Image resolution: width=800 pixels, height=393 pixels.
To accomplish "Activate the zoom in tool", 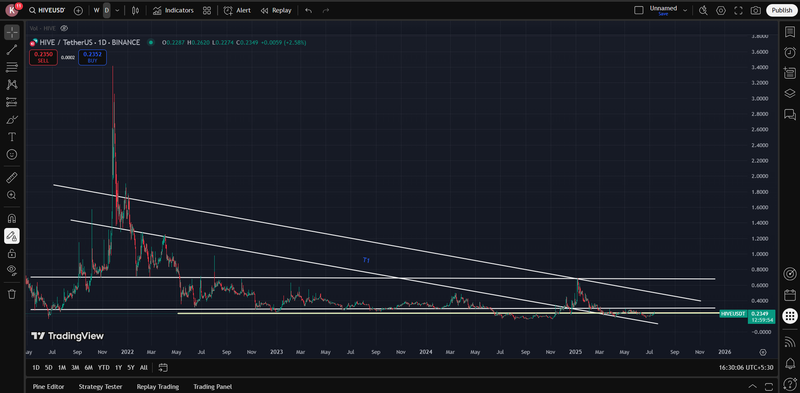I will [12, 195].
